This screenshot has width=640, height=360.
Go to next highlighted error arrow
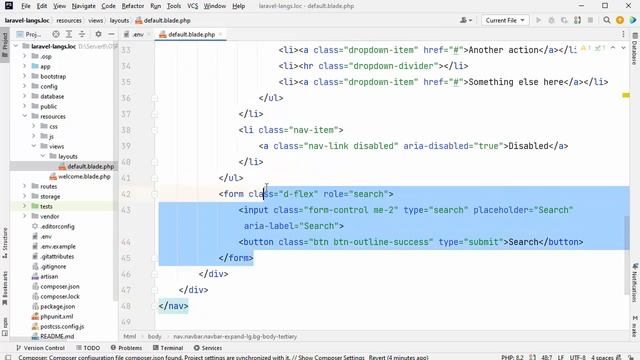click(x=623, y=48)
